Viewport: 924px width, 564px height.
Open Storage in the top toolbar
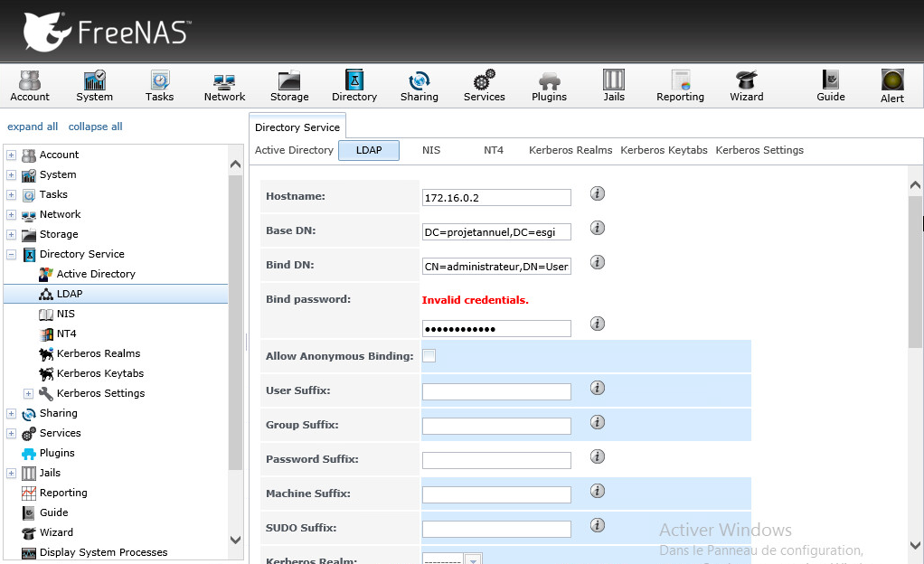289,86
